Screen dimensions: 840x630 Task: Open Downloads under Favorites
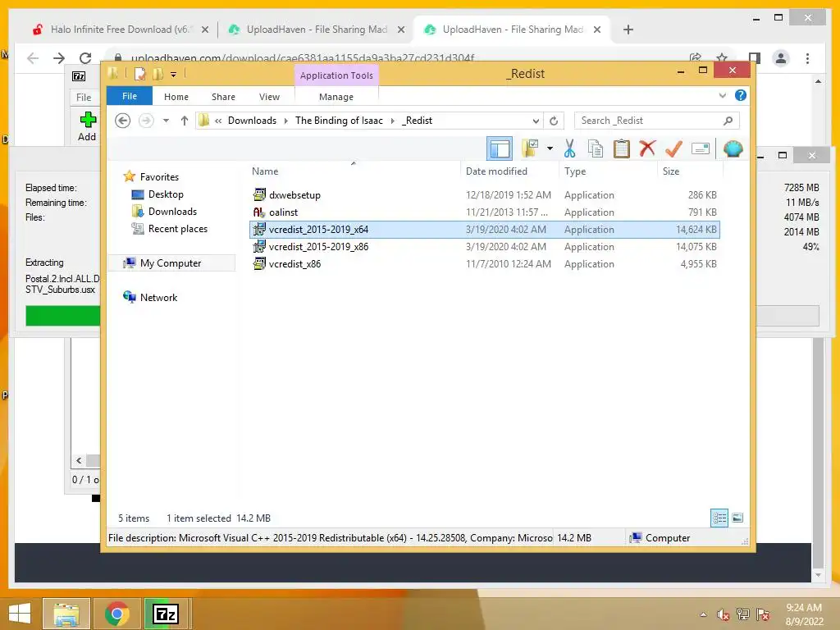[172, 212]
